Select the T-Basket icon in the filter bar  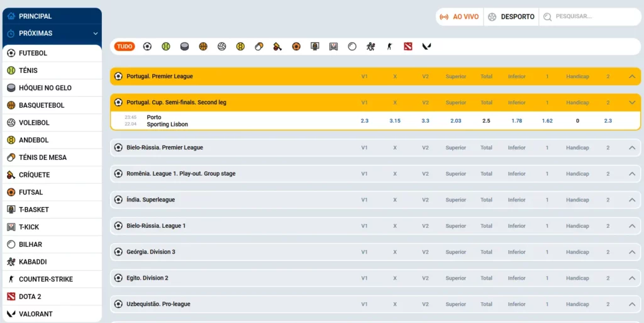coord(314,47)
